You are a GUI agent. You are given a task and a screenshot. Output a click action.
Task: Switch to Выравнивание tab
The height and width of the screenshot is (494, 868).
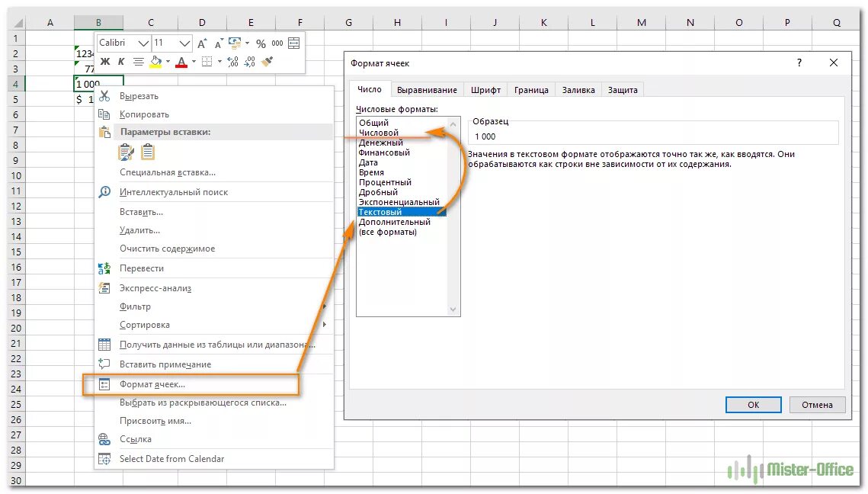427,90
